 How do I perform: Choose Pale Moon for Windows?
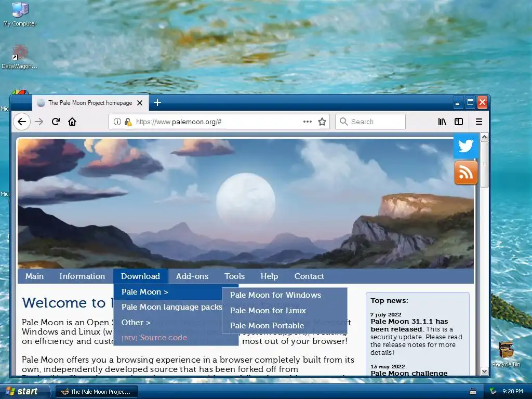click(x=284, y=295)
